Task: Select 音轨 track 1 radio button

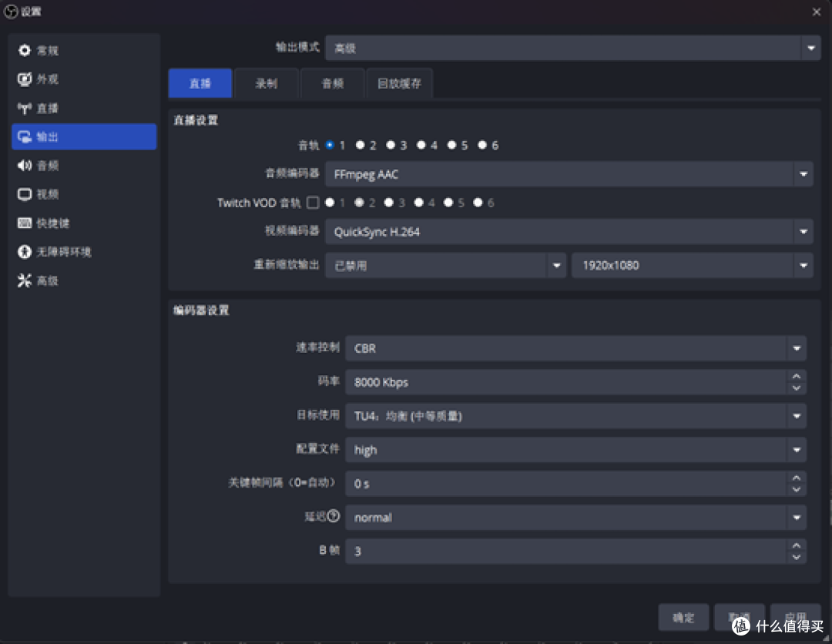Action: tap(330, 145)
